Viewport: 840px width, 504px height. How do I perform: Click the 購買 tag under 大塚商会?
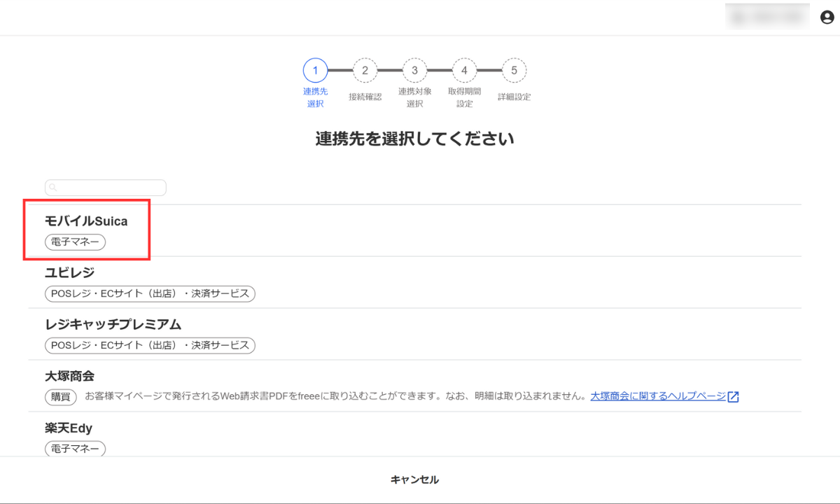[60, 397]
